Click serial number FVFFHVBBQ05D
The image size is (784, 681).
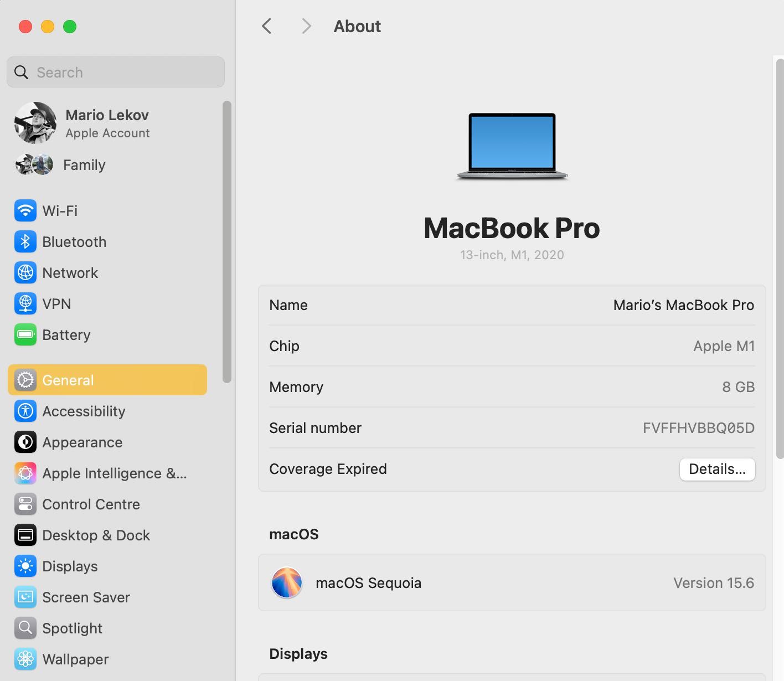[x=699, y=428]
